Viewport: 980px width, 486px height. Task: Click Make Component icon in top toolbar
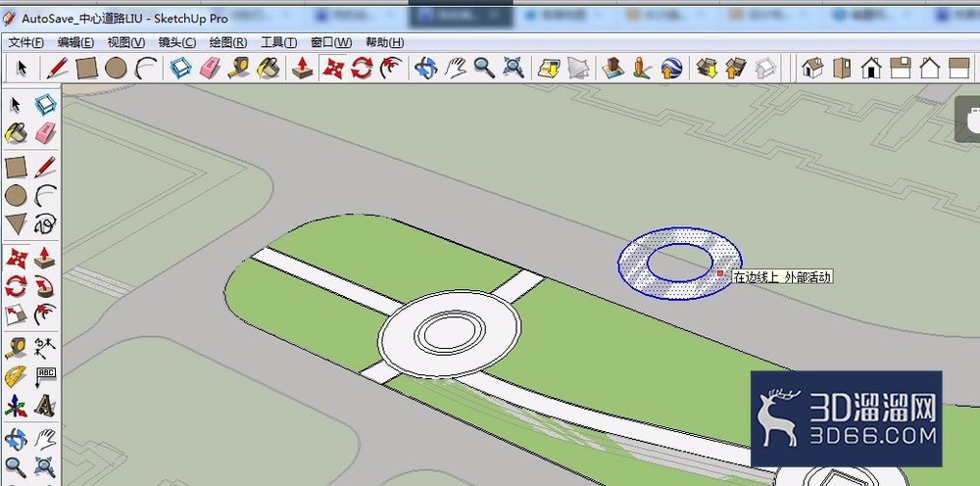click(x=180, y=68)
